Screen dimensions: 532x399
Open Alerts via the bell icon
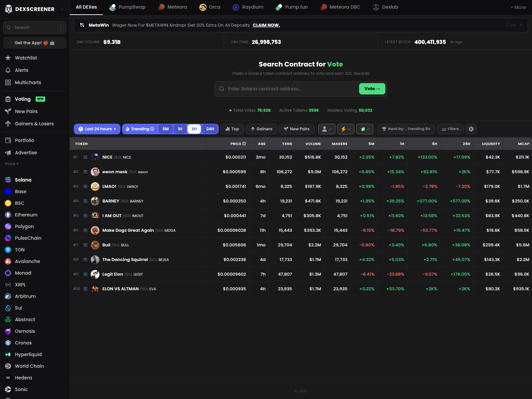click(x=8, y=70)
